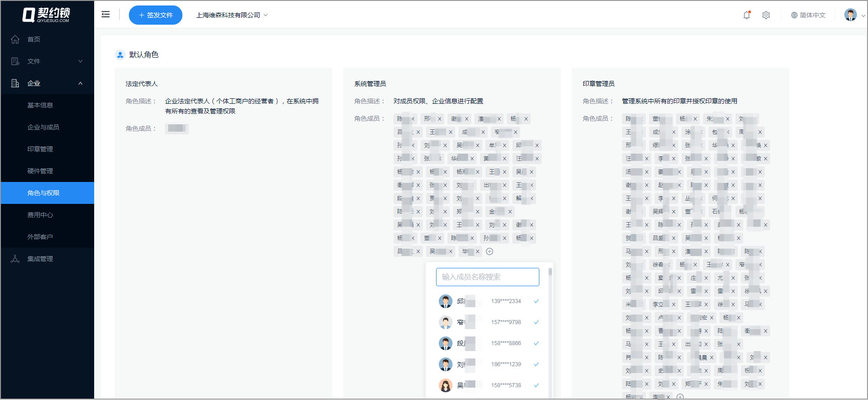868x400 pixels.
Task: Expand the arrow beside the user avatar
Action: (x=863, y=16)
